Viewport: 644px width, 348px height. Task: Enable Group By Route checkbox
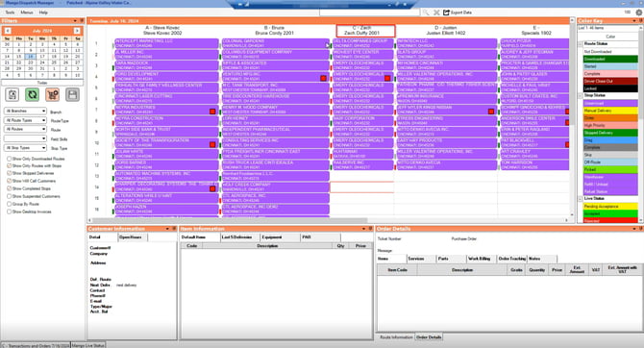(9, 204)
